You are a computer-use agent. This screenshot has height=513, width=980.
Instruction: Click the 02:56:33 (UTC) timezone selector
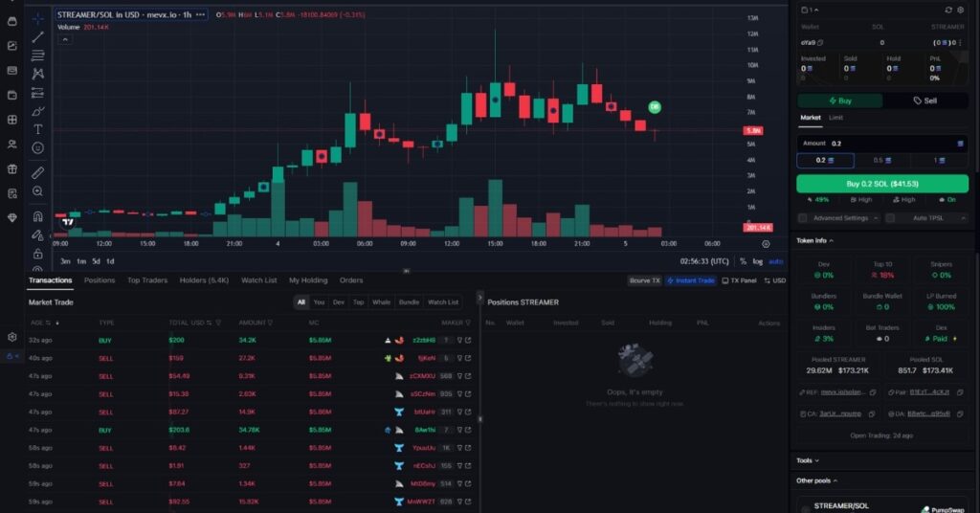point(704,261)
